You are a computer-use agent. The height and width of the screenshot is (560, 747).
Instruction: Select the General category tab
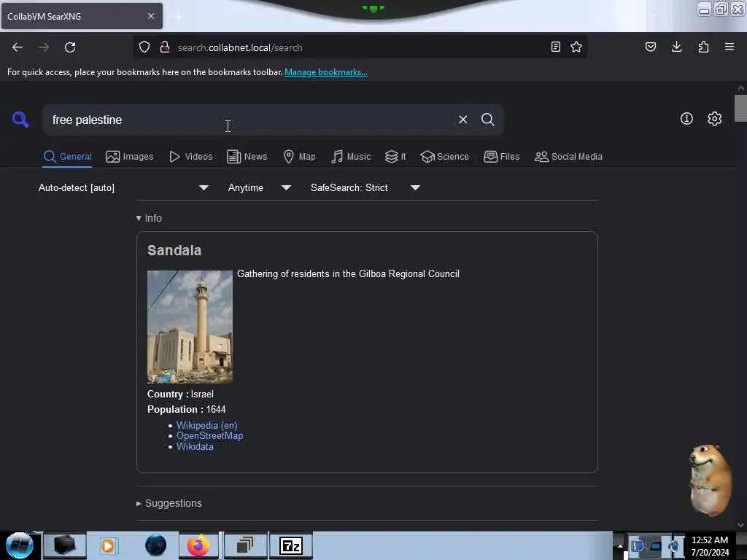[x=67, y=157]
